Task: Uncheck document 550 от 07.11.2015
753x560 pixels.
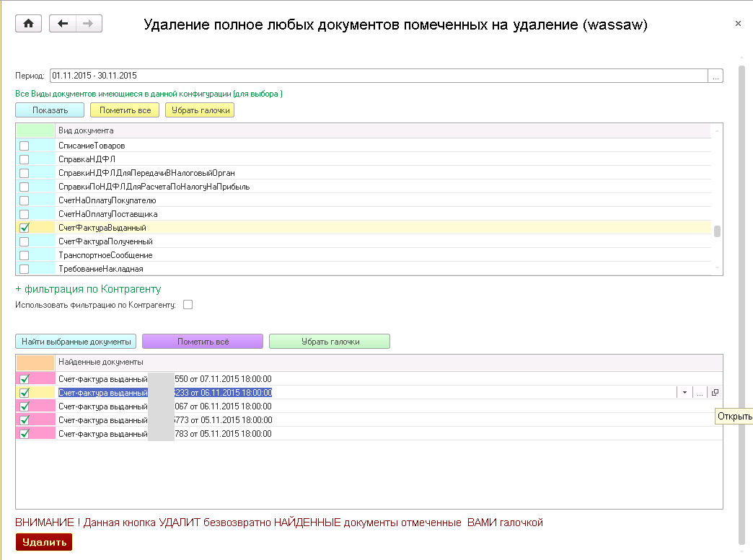Action: 24,379
